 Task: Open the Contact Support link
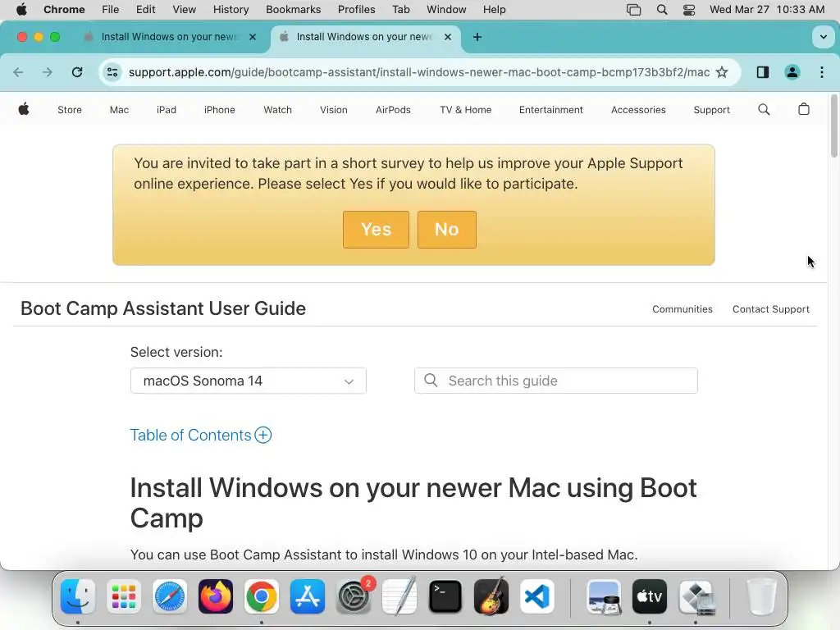pyautogui.click(x=771, y=309)
